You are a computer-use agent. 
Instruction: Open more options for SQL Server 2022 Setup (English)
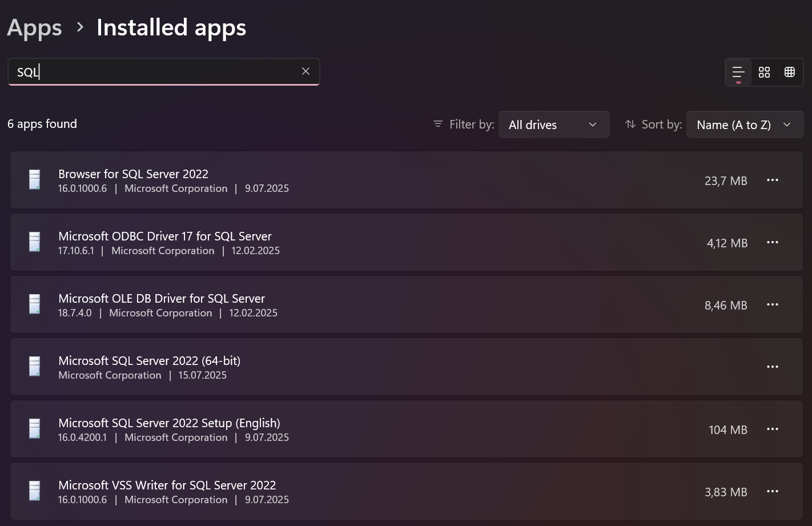tap(773, 429)
